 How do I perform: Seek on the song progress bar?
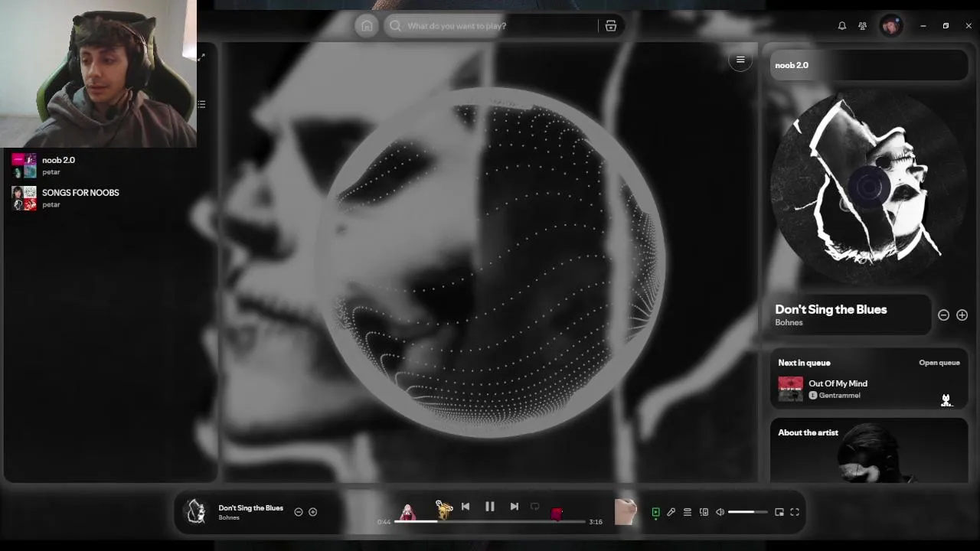point(490,521)
